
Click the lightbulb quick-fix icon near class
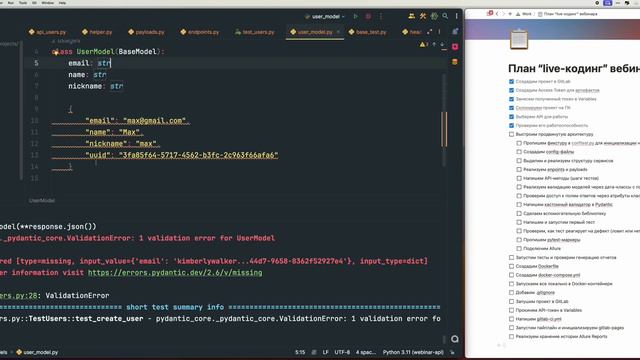pos(55,52)
